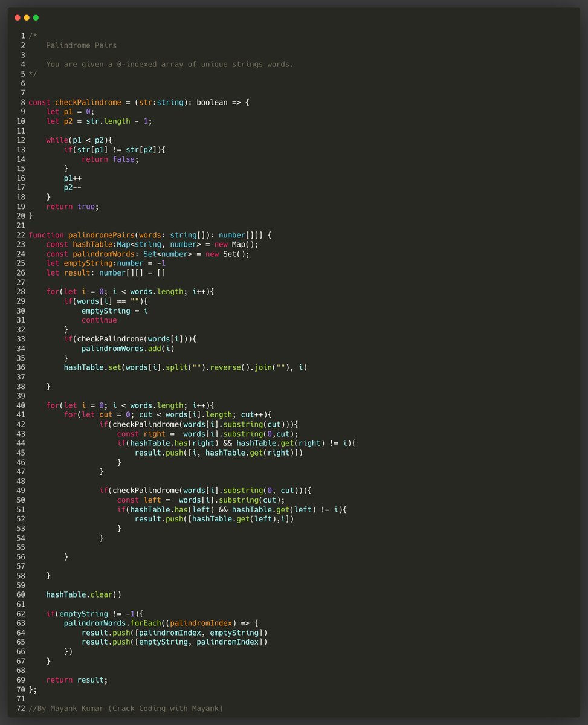Click the hashTable.set reverse-join line
588x725 pixels.
click(186, 367)
